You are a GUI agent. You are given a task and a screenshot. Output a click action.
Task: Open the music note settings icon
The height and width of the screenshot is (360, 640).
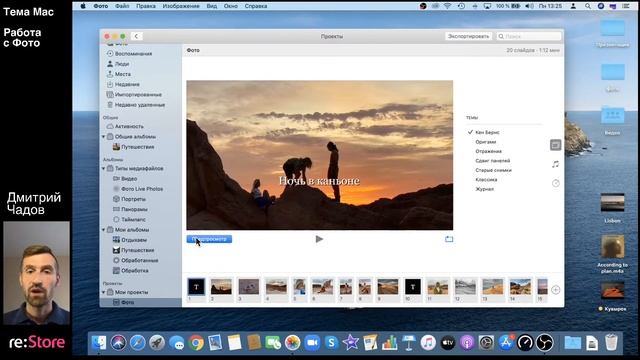[556, 164]
